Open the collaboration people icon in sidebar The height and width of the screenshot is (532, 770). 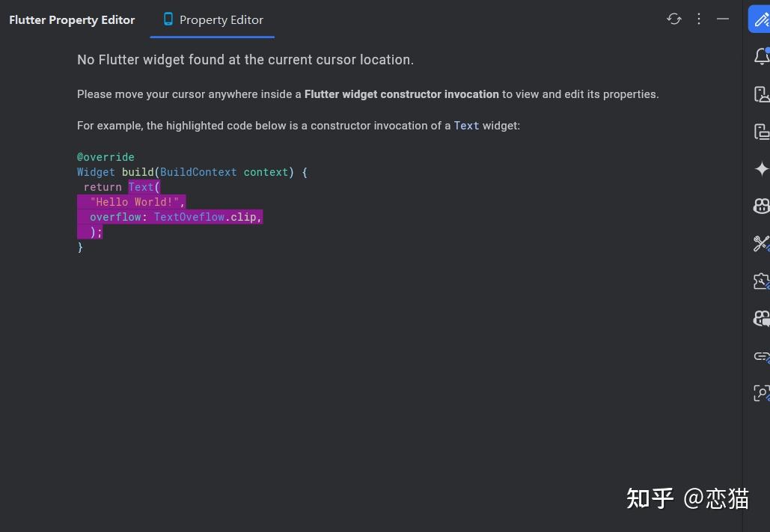coord(762,206)
